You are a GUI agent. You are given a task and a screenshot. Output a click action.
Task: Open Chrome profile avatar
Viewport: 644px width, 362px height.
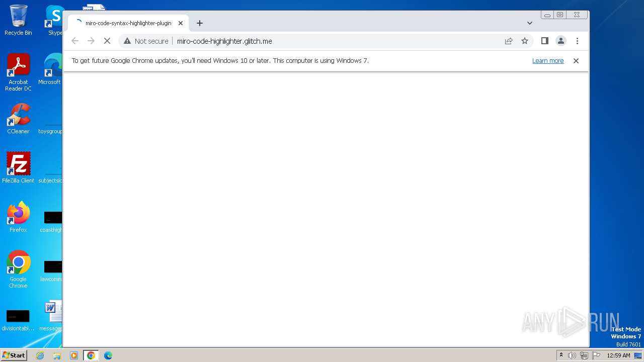point(561,41)
